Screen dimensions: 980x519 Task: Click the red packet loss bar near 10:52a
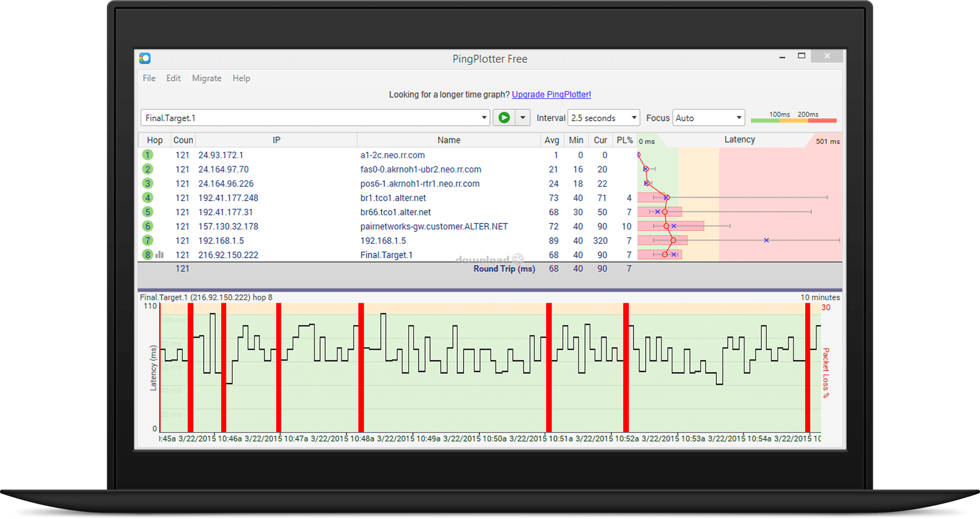click(x=626, y=367)
